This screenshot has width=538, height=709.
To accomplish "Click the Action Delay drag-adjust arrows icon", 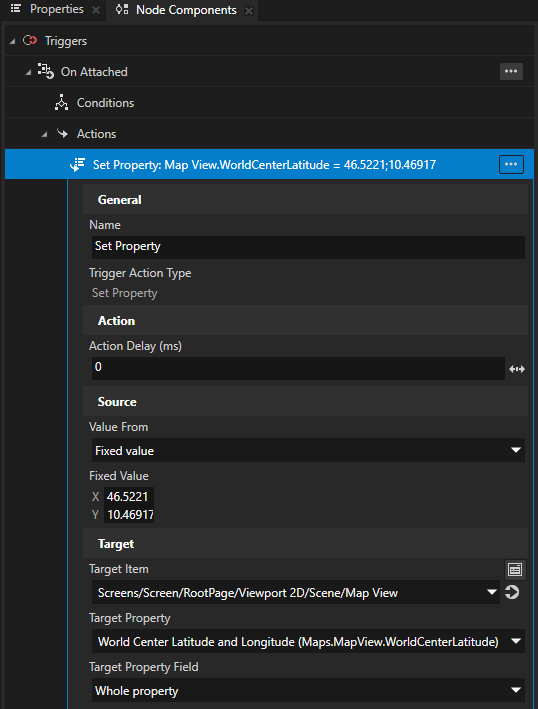I will 517,369.
